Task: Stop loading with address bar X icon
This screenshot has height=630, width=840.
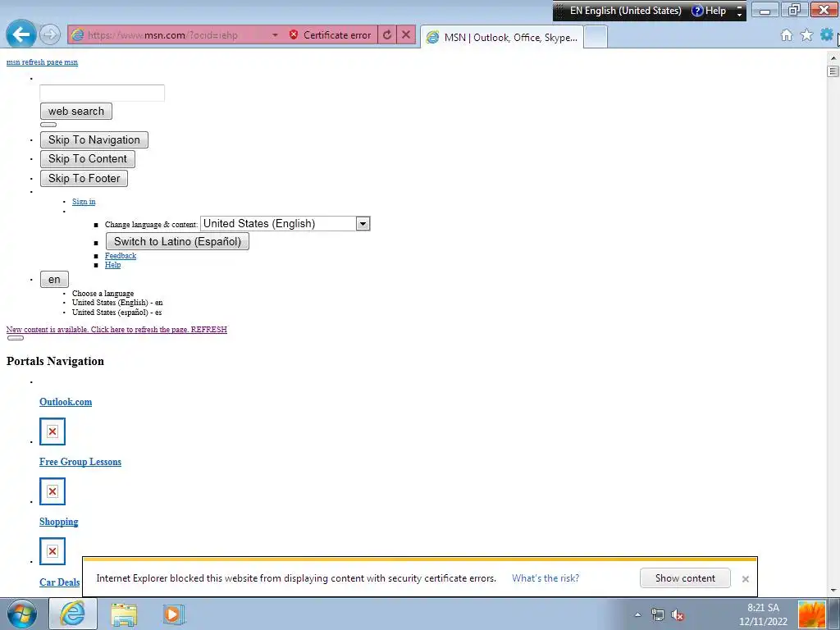Action: 406,34
